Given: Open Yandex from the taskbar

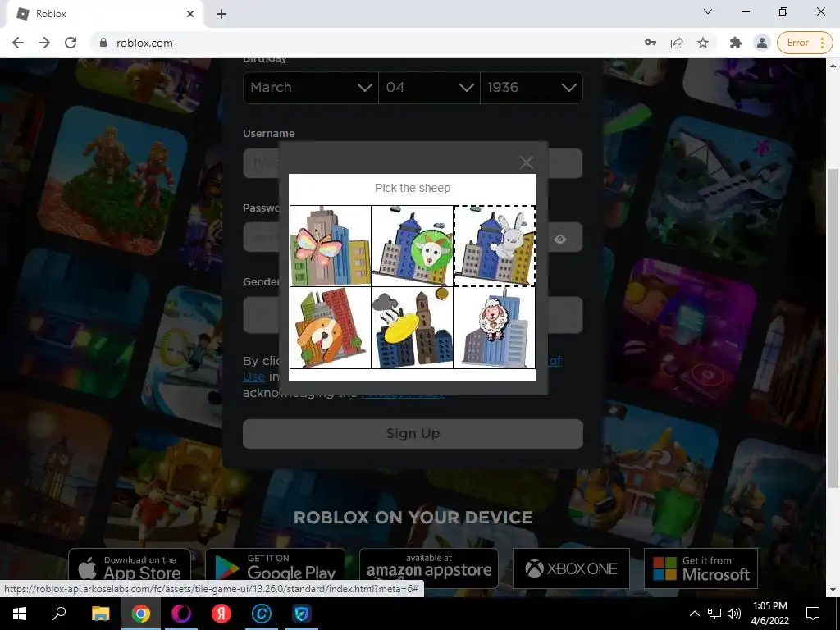Looking at the screenshot, I should (221, 614).
